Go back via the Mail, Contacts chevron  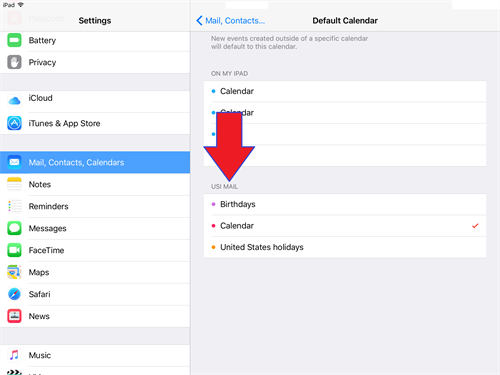tap(231, 21)
